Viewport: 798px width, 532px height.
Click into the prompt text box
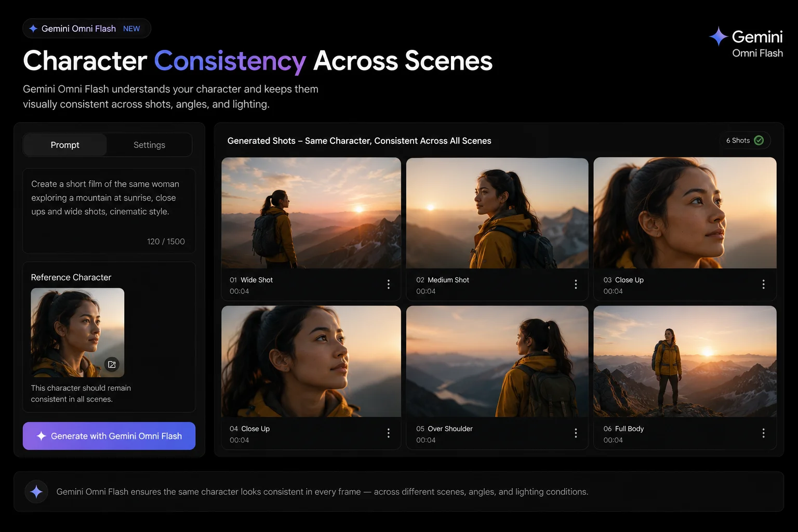(x=109, y=211)
